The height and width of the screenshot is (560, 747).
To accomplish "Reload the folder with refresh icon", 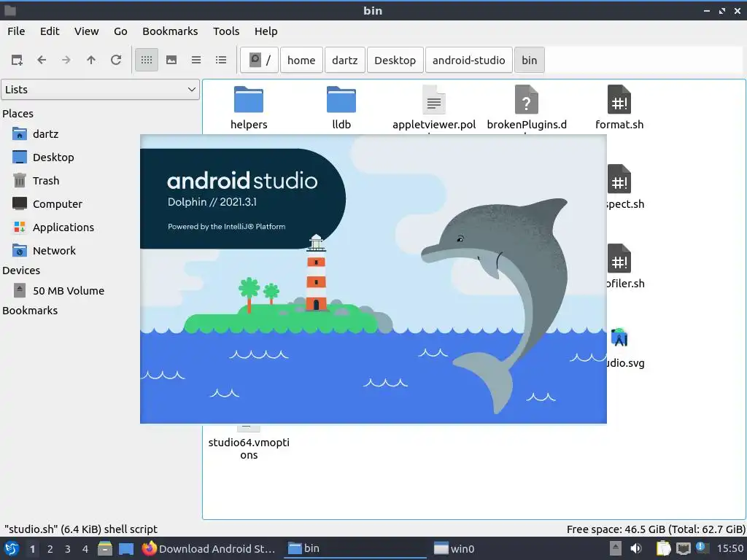I will (x=116, y=60).
